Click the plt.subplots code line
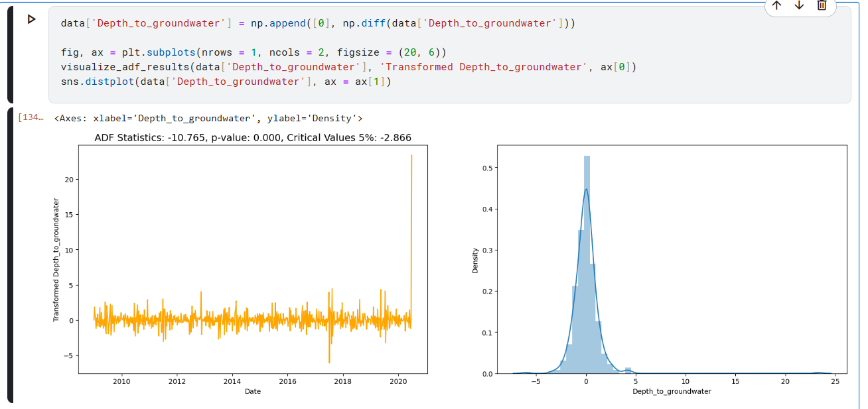The image size is (868, 409). [x=253, y=52]
